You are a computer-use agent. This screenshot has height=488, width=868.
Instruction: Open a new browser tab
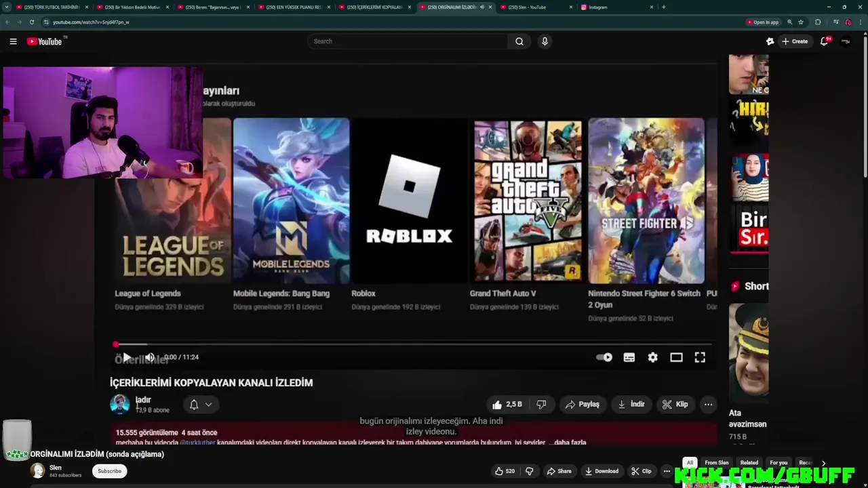click(663, 7)
